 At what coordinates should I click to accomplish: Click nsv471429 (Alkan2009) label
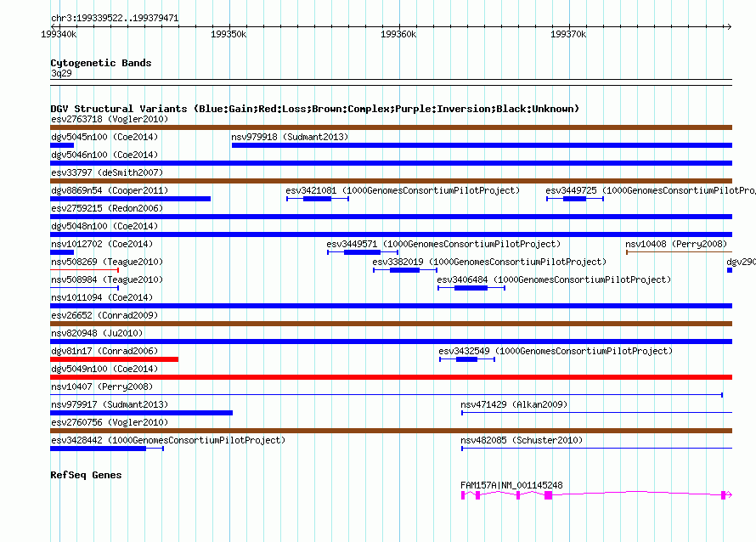(514, 404)
